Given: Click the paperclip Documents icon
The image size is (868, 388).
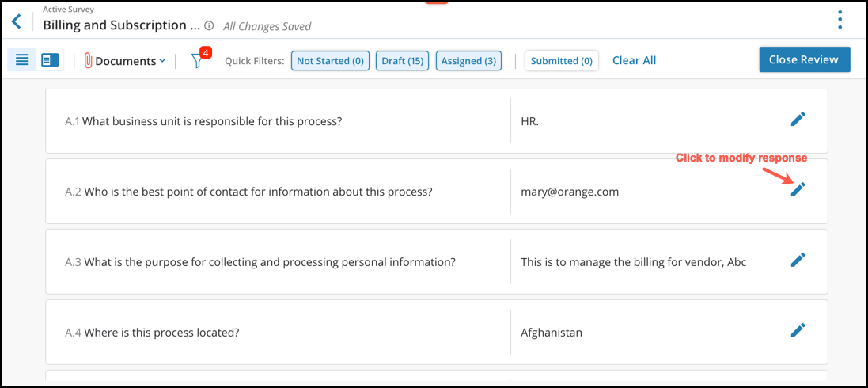Looking at the screenshot, I should point(88,60).
